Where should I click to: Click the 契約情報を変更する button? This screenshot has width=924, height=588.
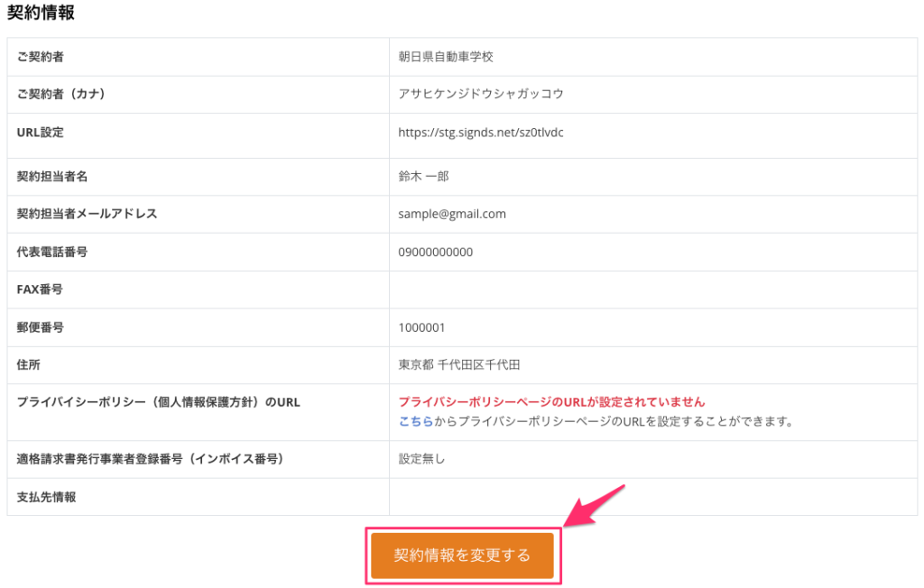(x=462, y=556)
